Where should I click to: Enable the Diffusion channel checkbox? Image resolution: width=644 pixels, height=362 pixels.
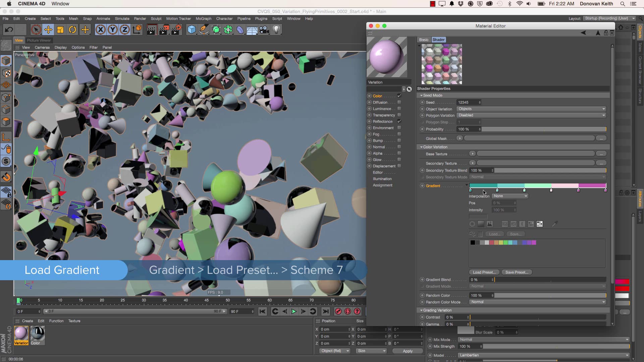coord(399,102)
